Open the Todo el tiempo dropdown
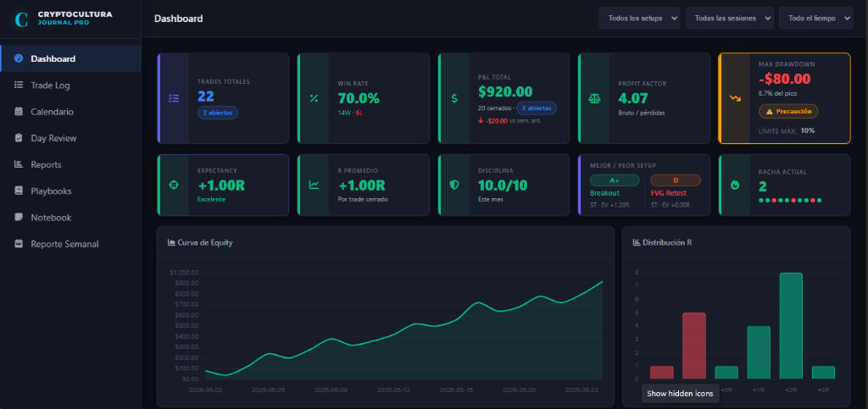Viewport: 868px width, 409px height. pos(816,18)
